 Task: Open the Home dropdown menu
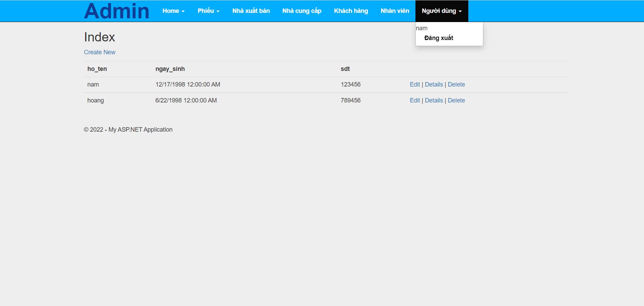173,11
